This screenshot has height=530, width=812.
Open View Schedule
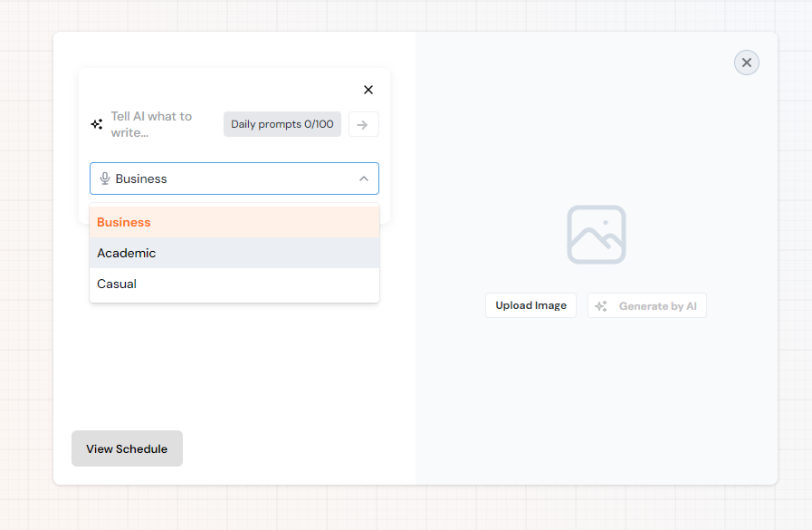[127, 448]
